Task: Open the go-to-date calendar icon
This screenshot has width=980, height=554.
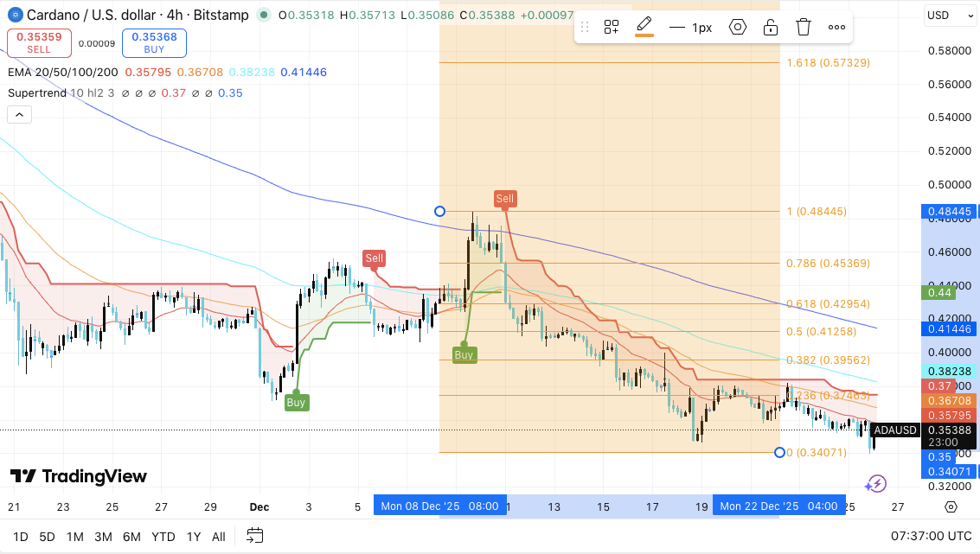Action: point(254,536)
